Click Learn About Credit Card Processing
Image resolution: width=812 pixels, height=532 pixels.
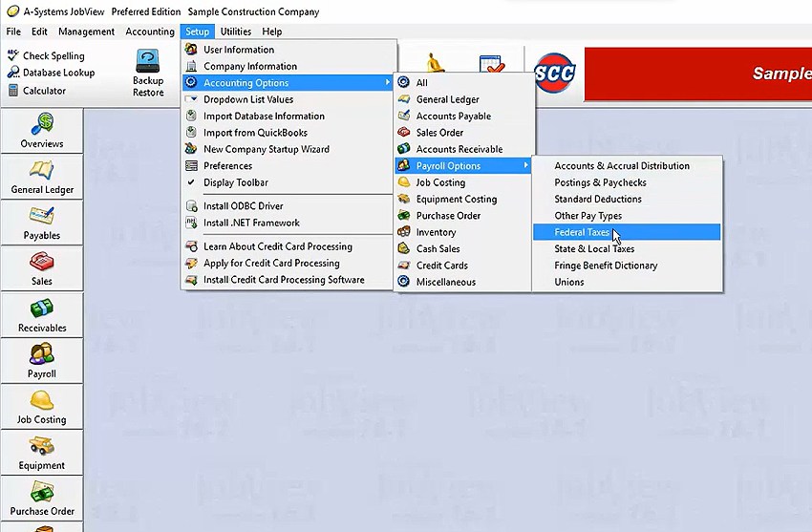[277, 246]
